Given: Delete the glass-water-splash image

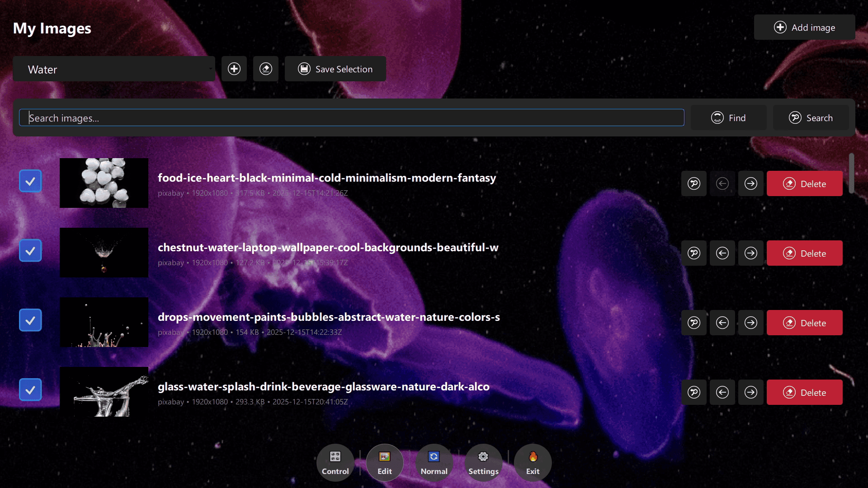Looking at the screenshot, I should pyautogui.click(x=805, y=392).
